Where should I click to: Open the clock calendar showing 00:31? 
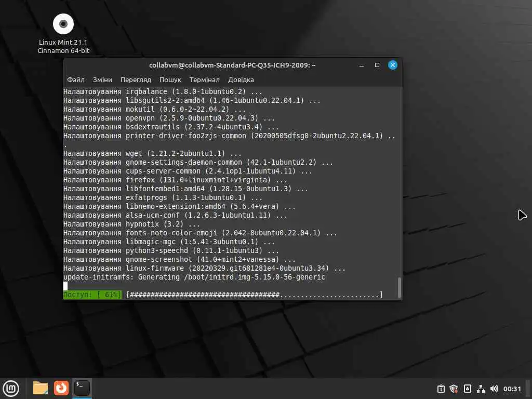(512, 389)
